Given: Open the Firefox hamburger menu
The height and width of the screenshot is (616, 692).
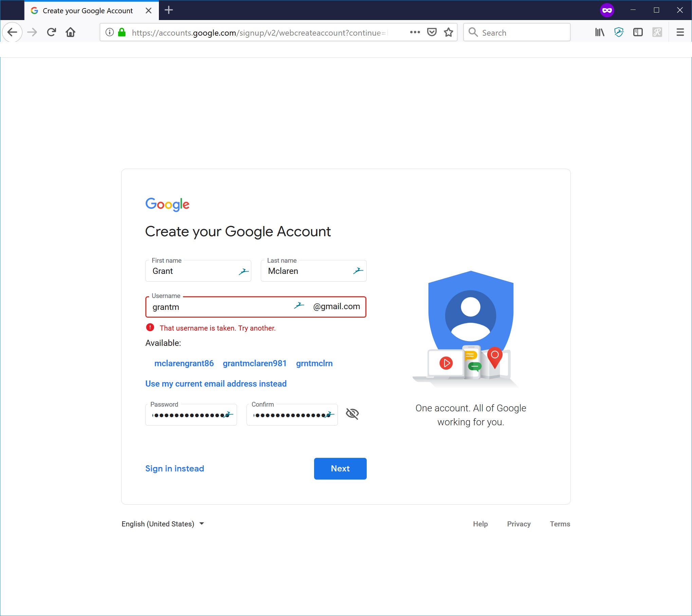Looking at the screenshot, I should click(x=680, y=32).
